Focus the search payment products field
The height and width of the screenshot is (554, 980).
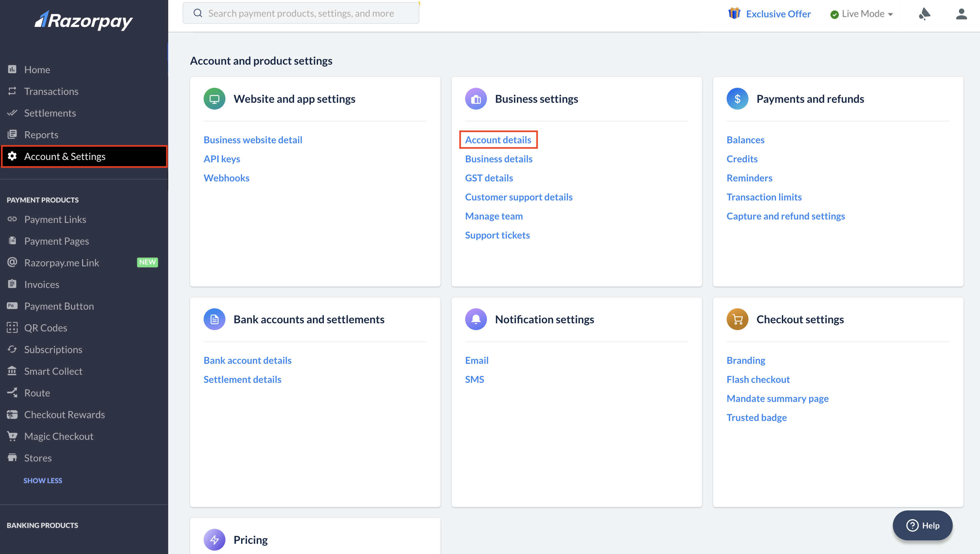[x=301, y=13]
